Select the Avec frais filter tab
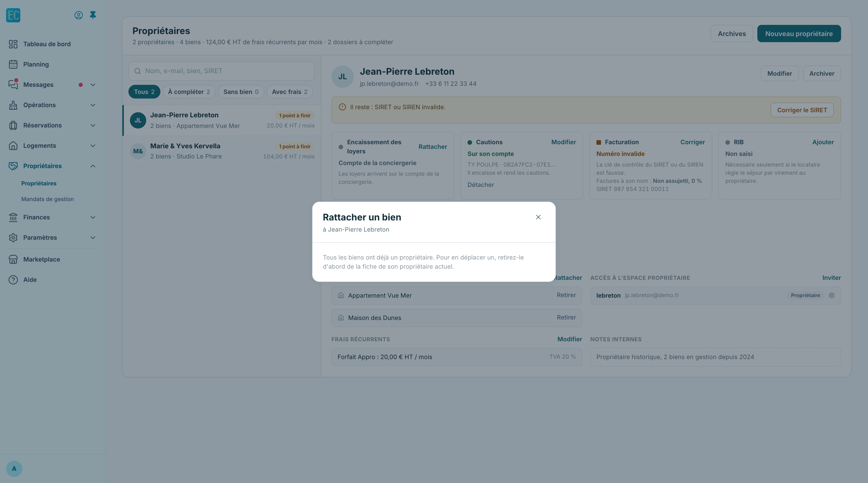The height and width of the screenshot is (483, 868). point(290,92)
